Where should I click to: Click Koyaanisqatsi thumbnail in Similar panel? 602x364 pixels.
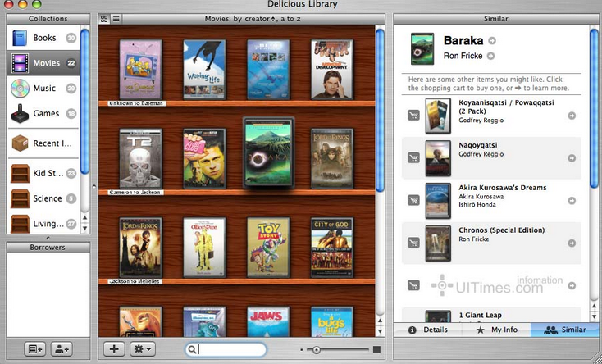tap(438, 116)
